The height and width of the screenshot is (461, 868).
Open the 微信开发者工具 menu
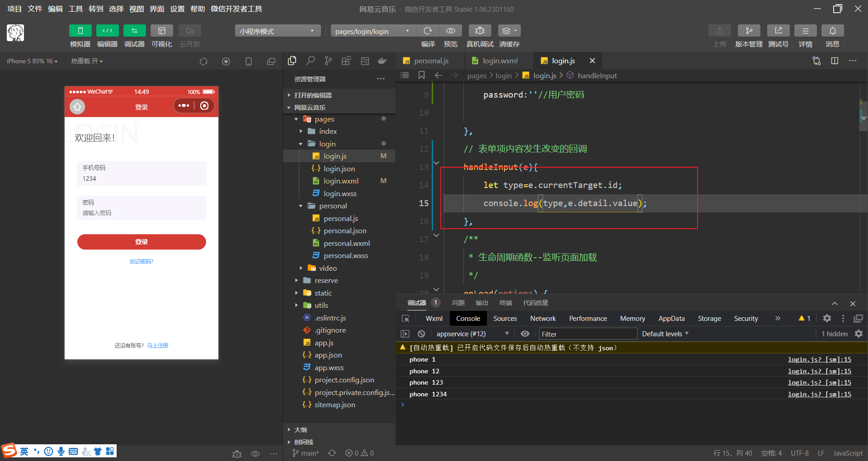click(236, 9)
